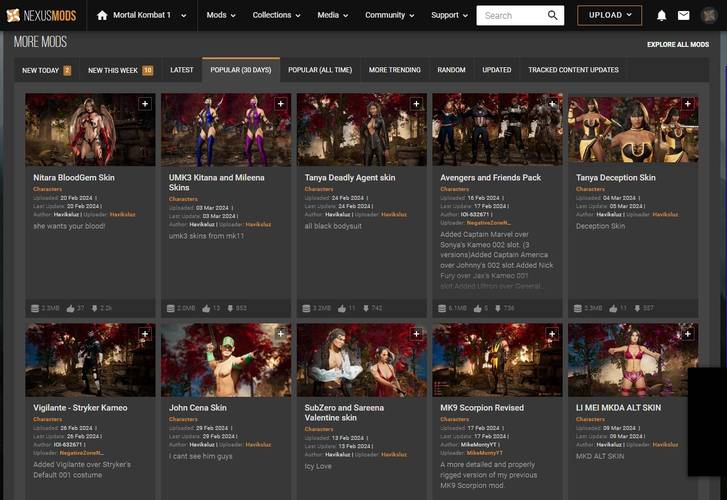Expand the Community menu
The width and height of the screenshot is (727, 500).
[x=389, y=15]
